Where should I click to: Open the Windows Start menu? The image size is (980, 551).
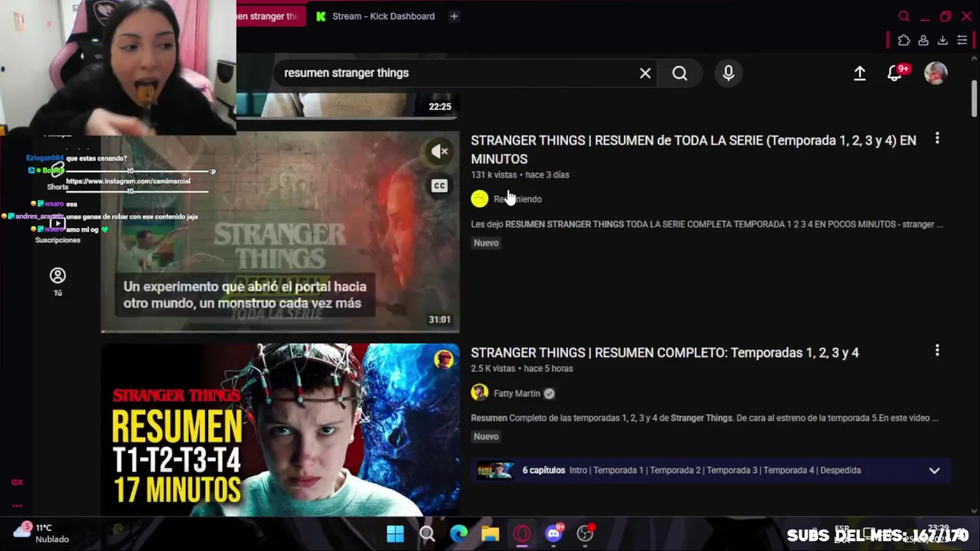point(395,533)
